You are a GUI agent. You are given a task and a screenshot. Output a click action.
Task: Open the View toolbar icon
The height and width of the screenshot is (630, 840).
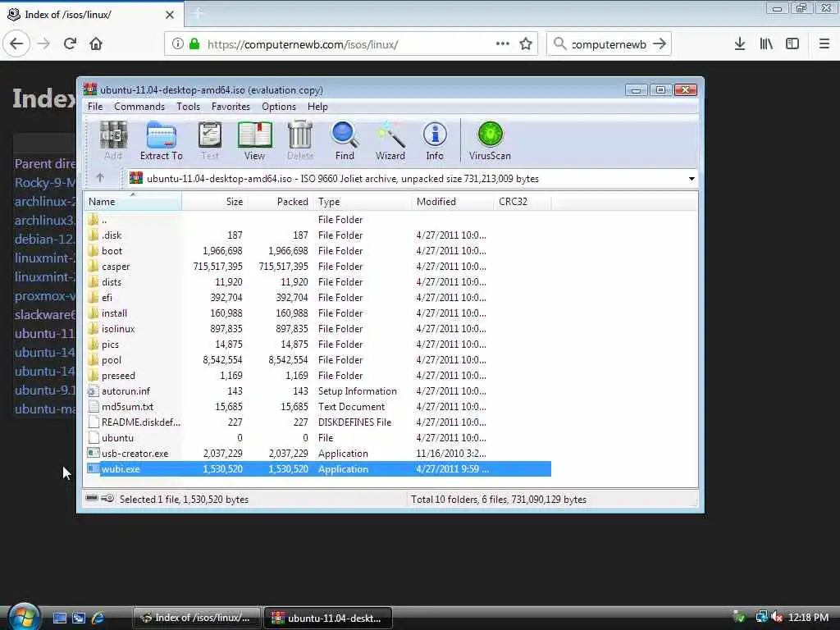pos(254,140)
